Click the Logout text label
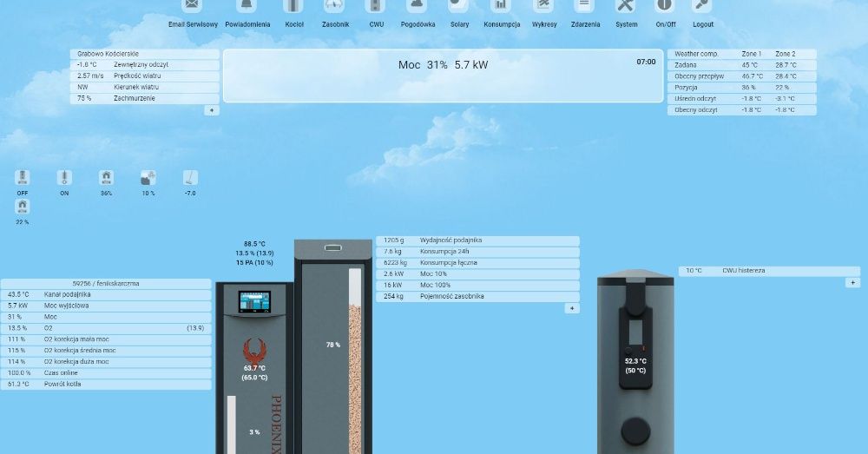This screenshot has width=868, height=454. pyautogui.click(x=703, y=24)
